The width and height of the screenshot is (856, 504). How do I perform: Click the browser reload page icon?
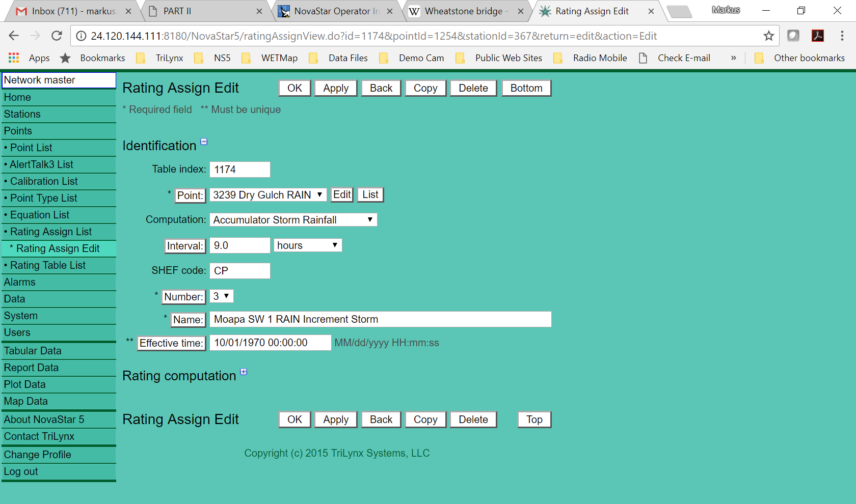point(57,36)
